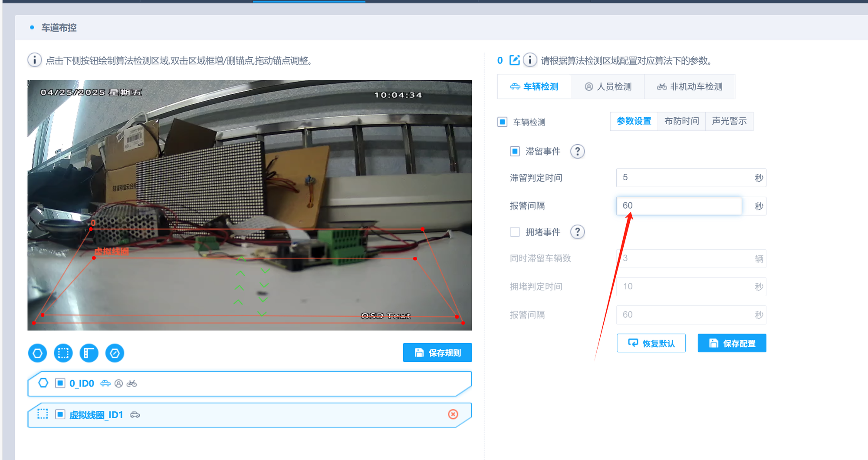The image size is (868, 460).
Task: Toggle the 车辆检测 checkbox
Action: point(502,122)
